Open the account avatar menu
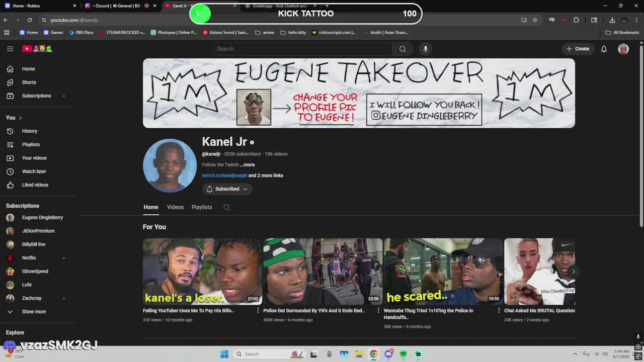Screen dimensions: 644x362 [623, 49]
